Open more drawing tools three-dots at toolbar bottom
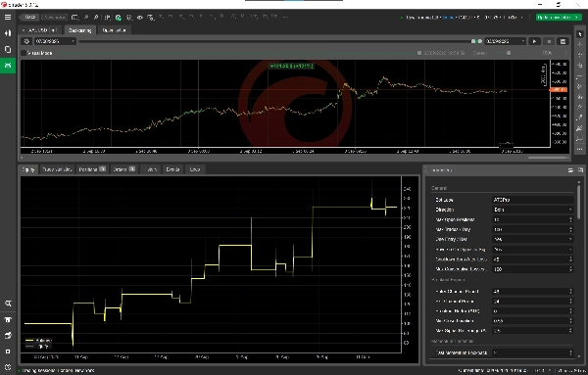 point(580,149)
